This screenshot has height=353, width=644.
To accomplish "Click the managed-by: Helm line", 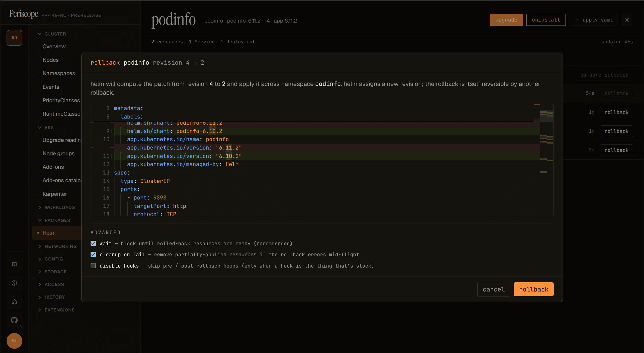I will tap(183, 164).
